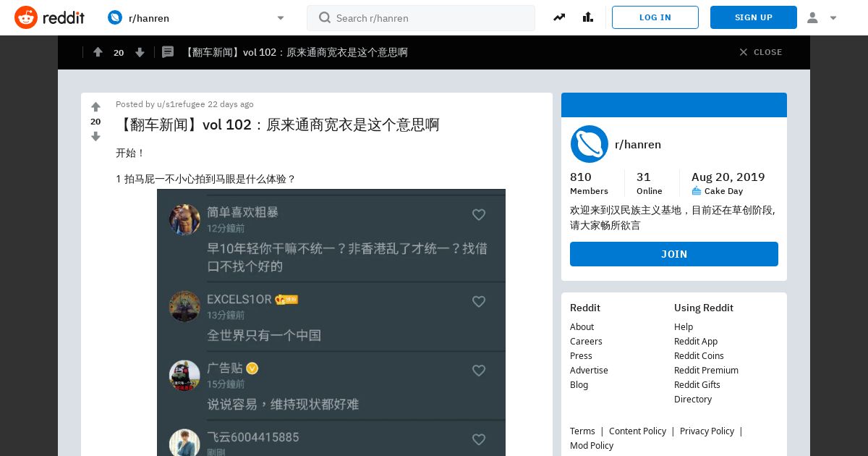
Task: Click the badge next to EXCELS1OR
Action: [286, 300]
